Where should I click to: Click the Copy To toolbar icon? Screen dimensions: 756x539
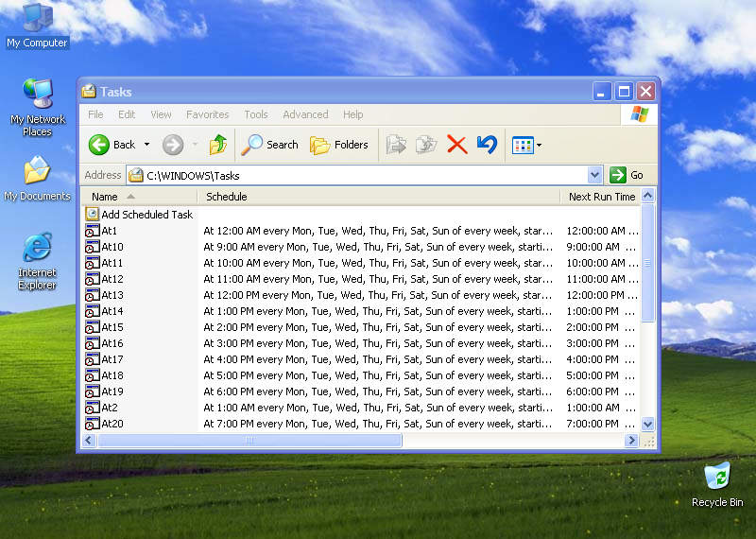pos(426,145)
